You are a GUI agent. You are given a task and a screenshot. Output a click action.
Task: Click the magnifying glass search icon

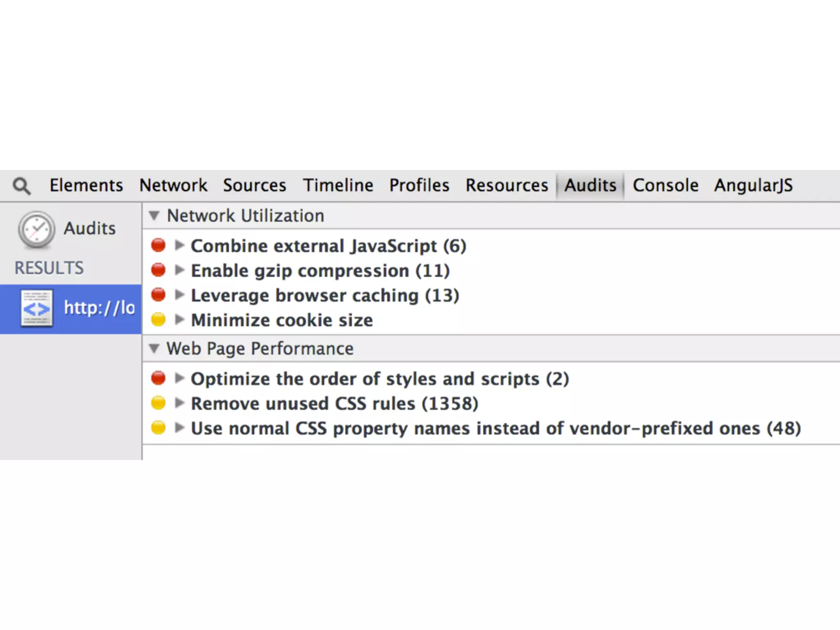click(21, 186)
